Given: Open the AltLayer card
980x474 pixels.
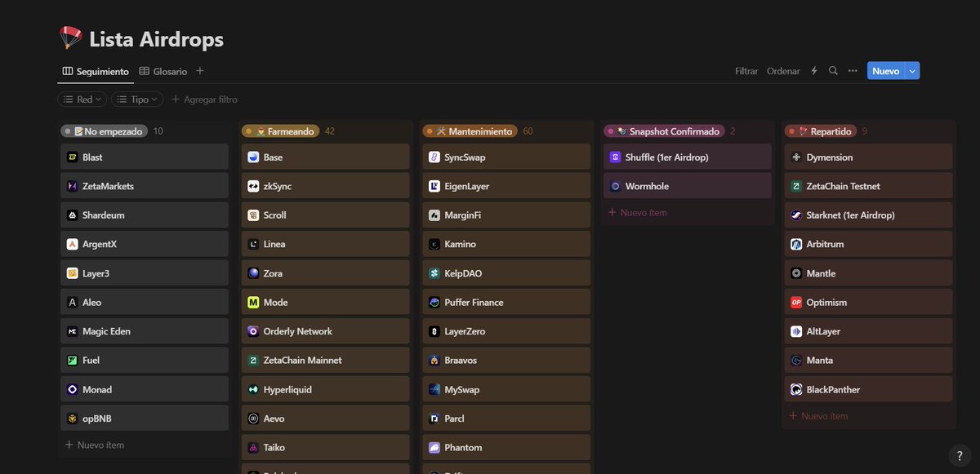Looking at the screenshot, I should click(x=868, y=331).
